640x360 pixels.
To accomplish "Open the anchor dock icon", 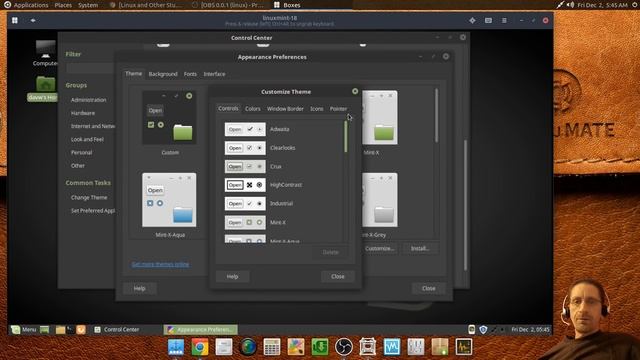I will pyautogui.click(x=176, y=347).
